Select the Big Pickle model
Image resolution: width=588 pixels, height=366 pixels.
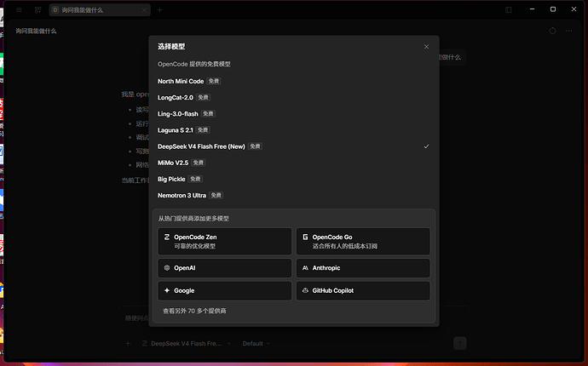click(x=294, y=179)
